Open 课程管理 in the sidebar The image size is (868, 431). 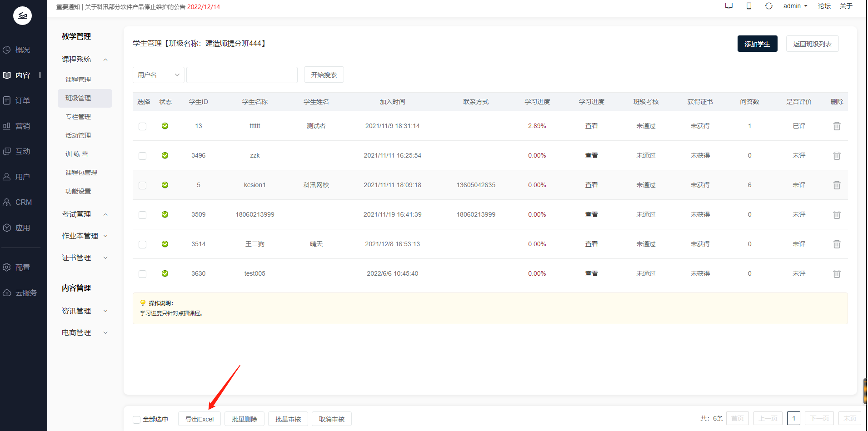tap(78, 79)
